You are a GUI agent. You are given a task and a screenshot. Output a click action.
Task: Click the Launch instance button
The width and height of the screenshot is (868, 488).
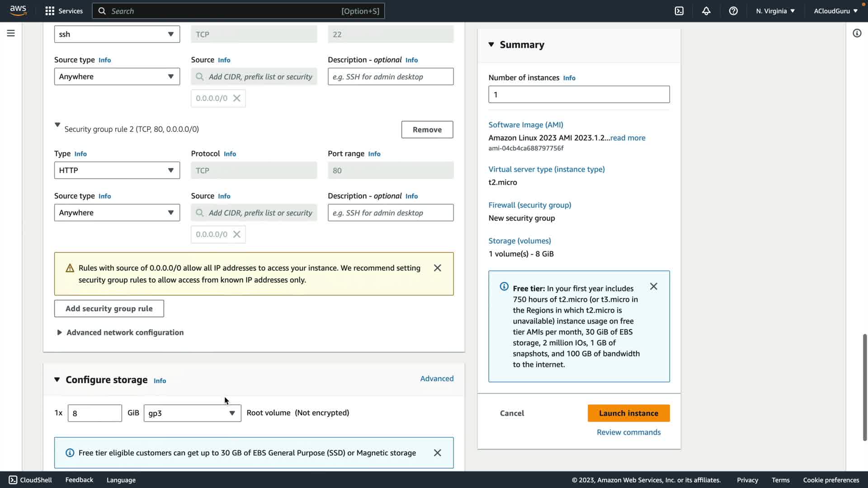628,413
